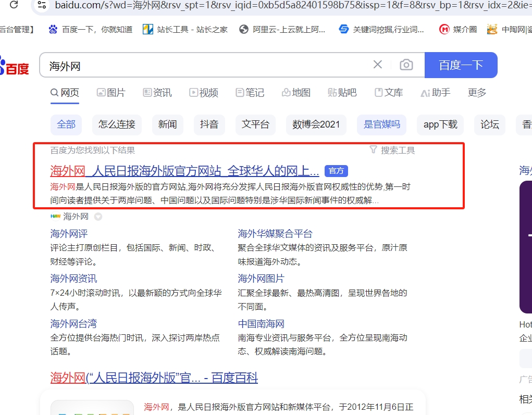Switch to the 地图 tab

click(x=296, y=93)
